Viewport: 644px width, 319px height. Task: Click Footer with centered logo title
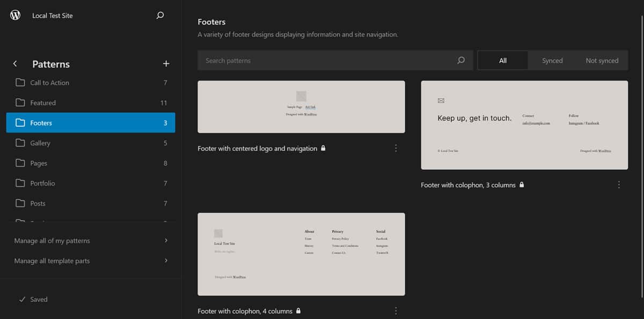[257, 148]
